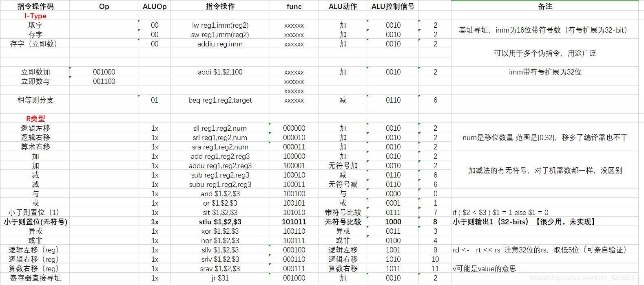Select the srl reg1,reg2,num cell

point(220,138)
